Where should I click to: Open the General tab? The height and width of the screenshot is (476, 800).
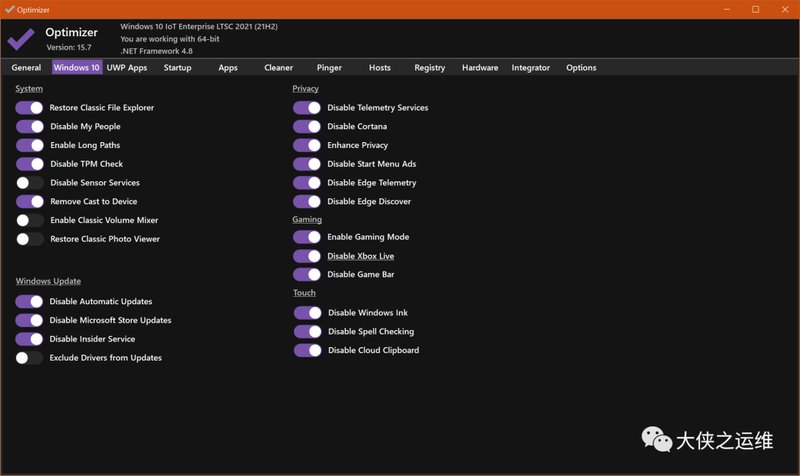[26, 68]
